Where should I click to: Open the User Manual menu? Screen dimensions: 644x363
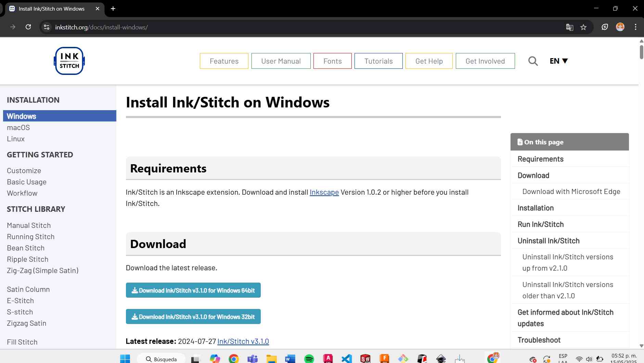(x=281, y=61)
